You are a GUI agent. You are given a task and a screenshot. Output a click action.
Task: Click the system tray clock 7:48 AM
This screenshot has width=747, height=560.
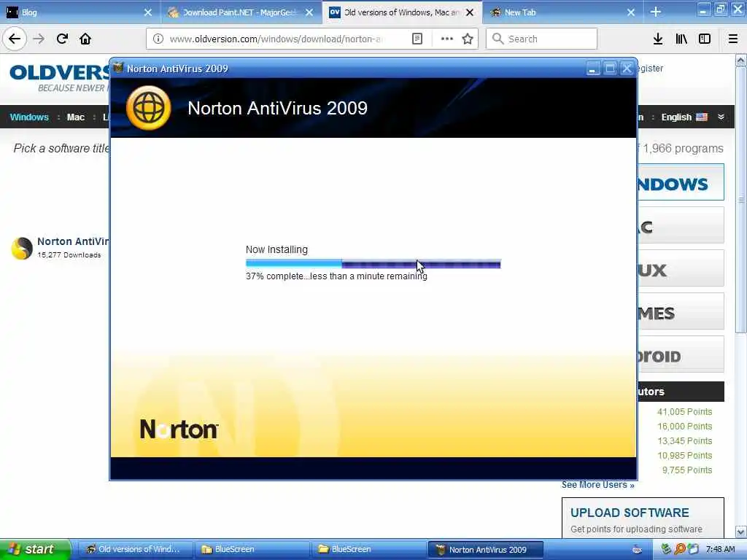point(720,550)
